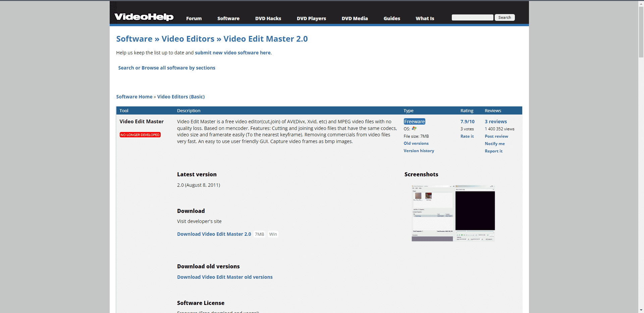The height and width of the screenshot is (313, 644).
Task: Open the Software menu
Action: [x=228, y=18]
